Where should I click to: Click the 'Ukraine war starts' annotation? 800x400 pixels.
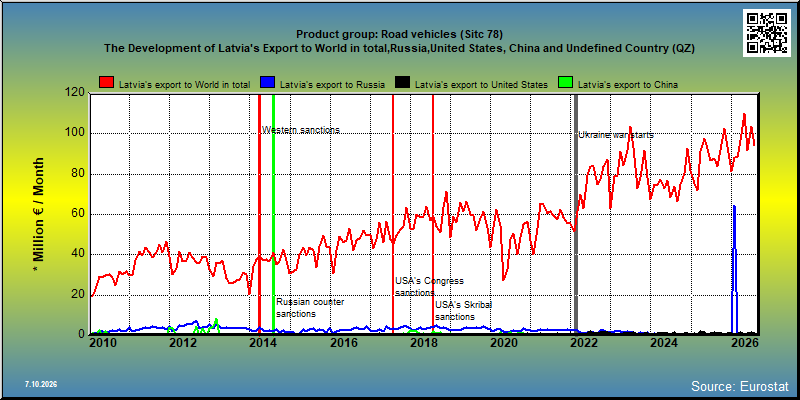616,135
